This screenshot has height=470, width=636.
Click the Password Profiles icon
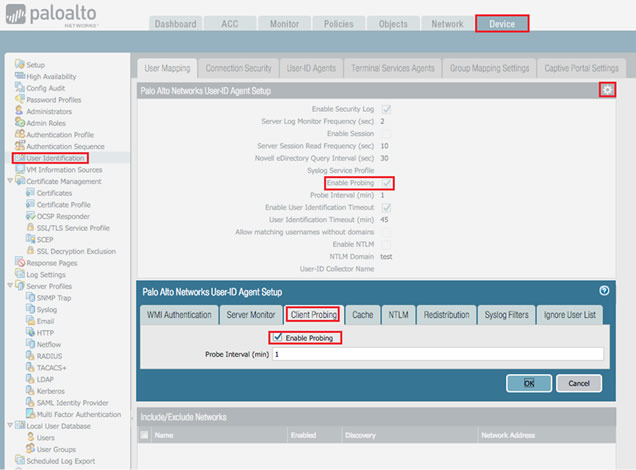tap(19, 99)
